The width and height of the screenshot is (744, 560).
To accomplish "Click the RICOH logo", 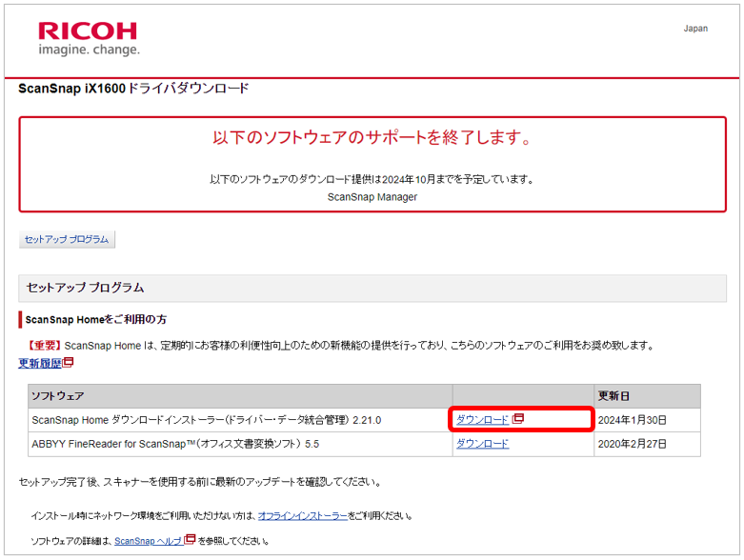I will (x=88, y=31).
